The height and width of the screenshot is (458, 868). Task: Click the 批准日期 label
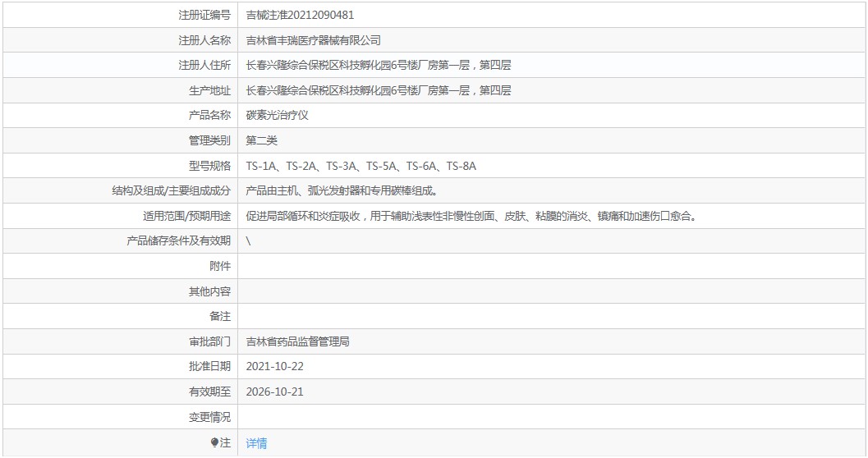coord(209,366)
